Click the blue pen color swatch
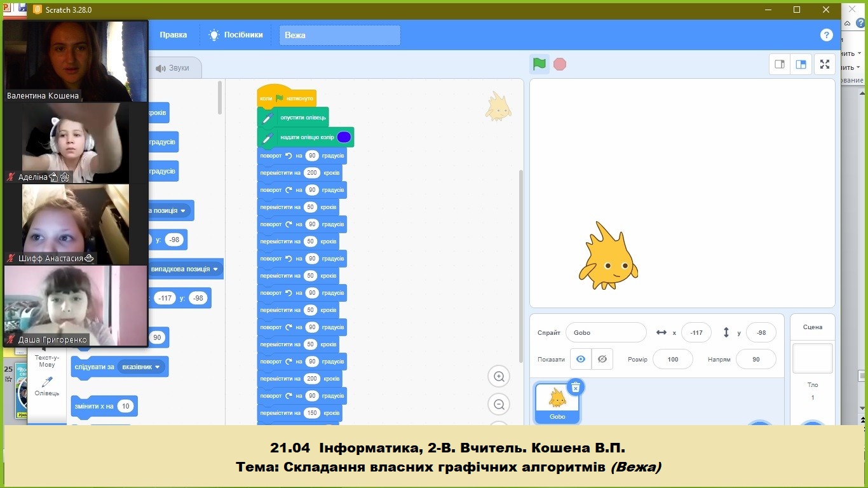Image resolution: width=868 pixels, height=488 pixels. (344, 137)
